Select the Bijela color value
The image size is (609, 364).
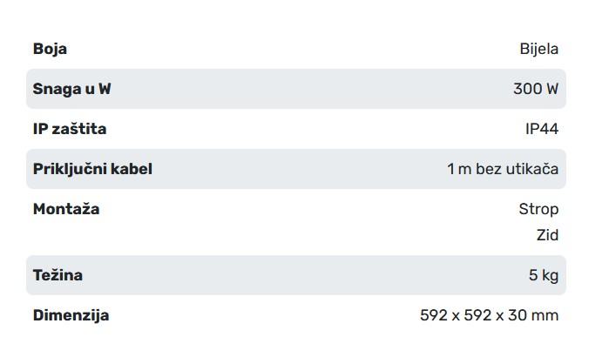click(x=538, y=49)
